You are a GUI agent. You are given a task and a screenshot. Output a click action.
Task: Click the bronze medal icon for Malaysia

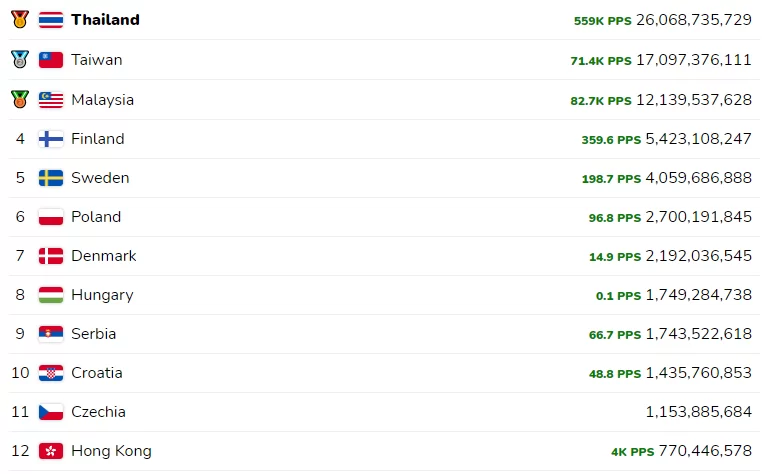(20, 99)
